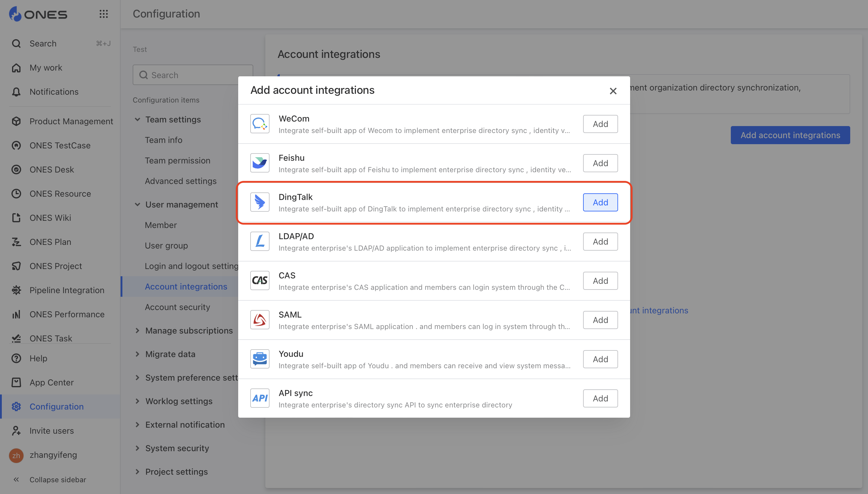Close the Add account integrations dialog
868x494 pixels.
click(613, 91)
